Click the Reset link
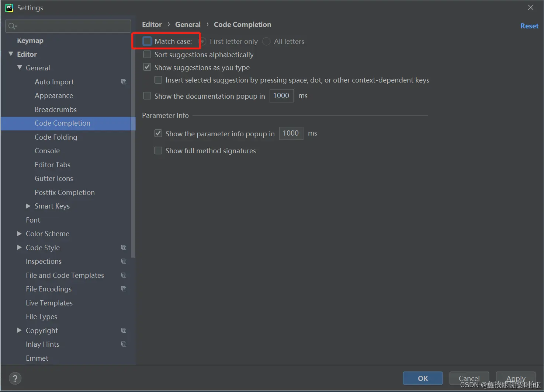This screenshot has width=544, height=392. point(529,26)
